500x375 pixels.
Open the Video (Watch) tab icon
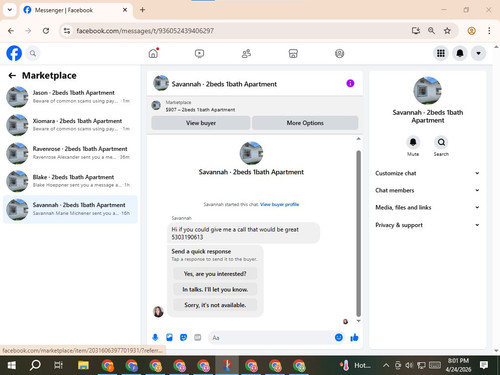[x=199, y=54]
